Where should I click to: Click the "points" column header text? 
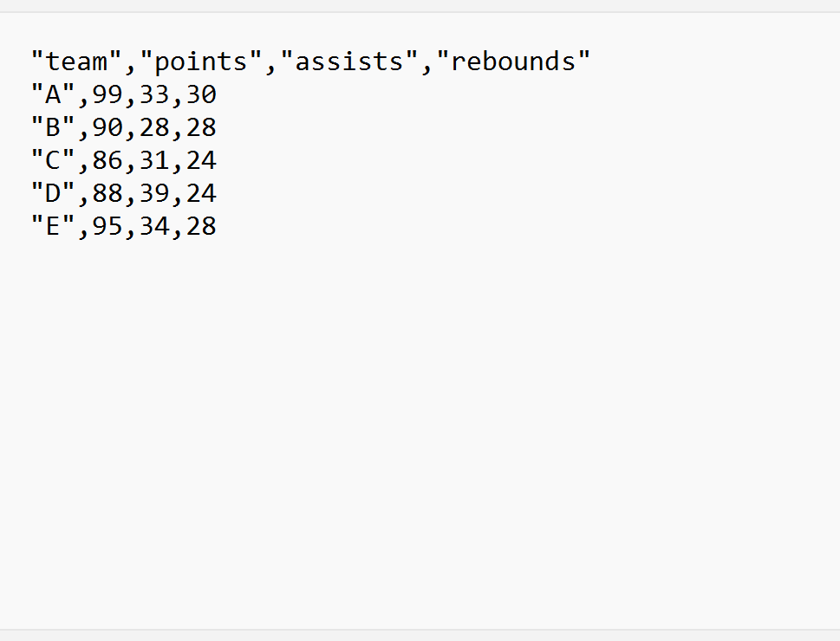(201, 62)
